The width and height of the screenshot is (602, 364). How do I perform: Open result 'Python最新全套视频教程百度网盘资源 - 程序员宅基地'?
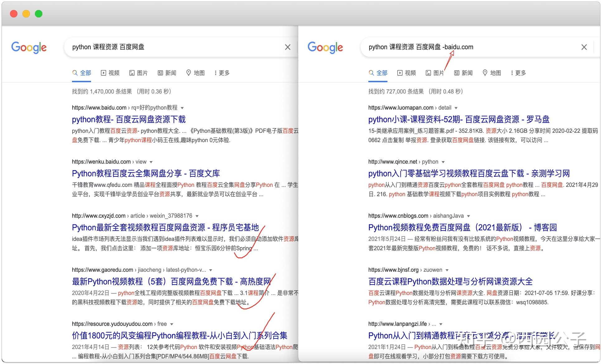coord(165,228)
